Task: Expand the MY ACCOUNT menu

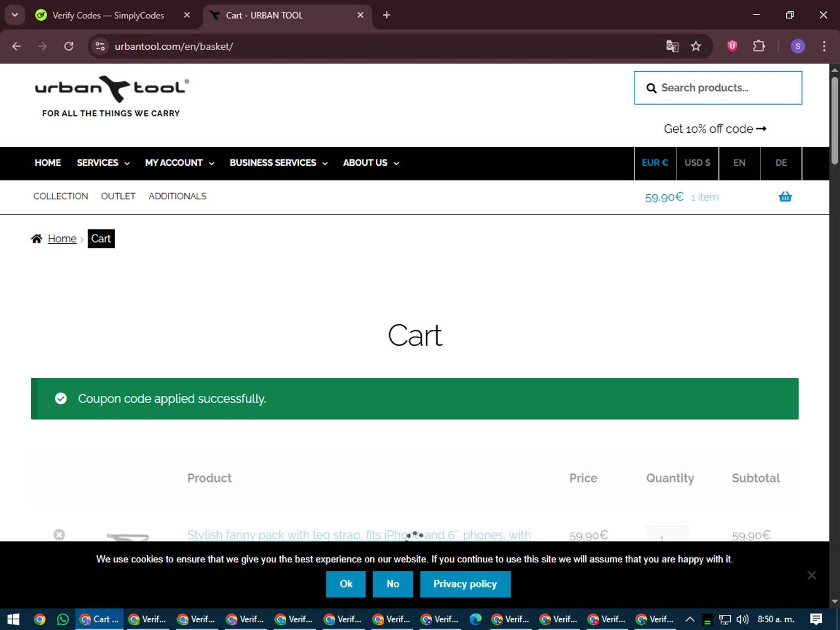Action: point(180,163)
